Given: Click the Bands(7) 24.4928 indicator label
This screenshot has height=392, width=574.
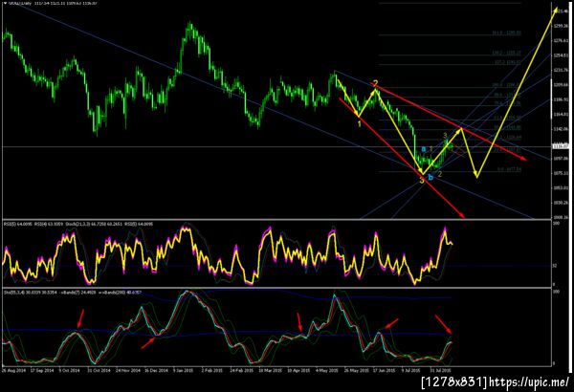Looking at the screenshot, I should 77,292.
